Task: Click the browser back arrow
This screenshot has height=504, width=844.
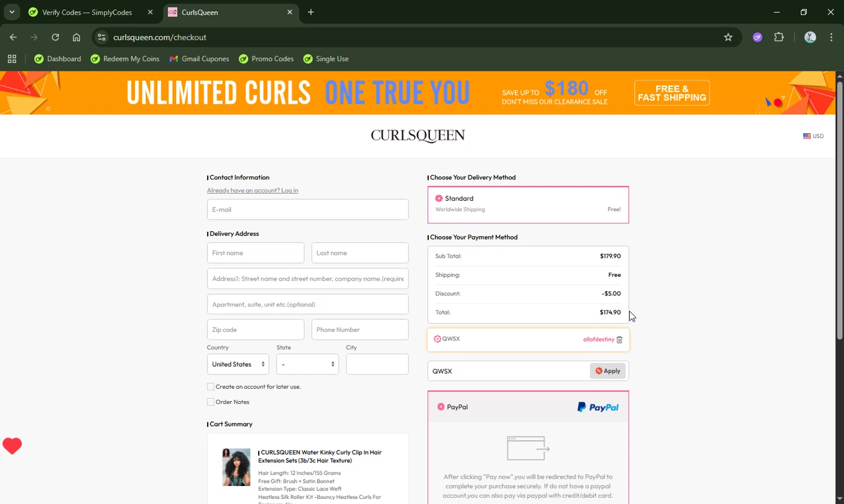Action: pyautogui.click(x=14, y=37)
